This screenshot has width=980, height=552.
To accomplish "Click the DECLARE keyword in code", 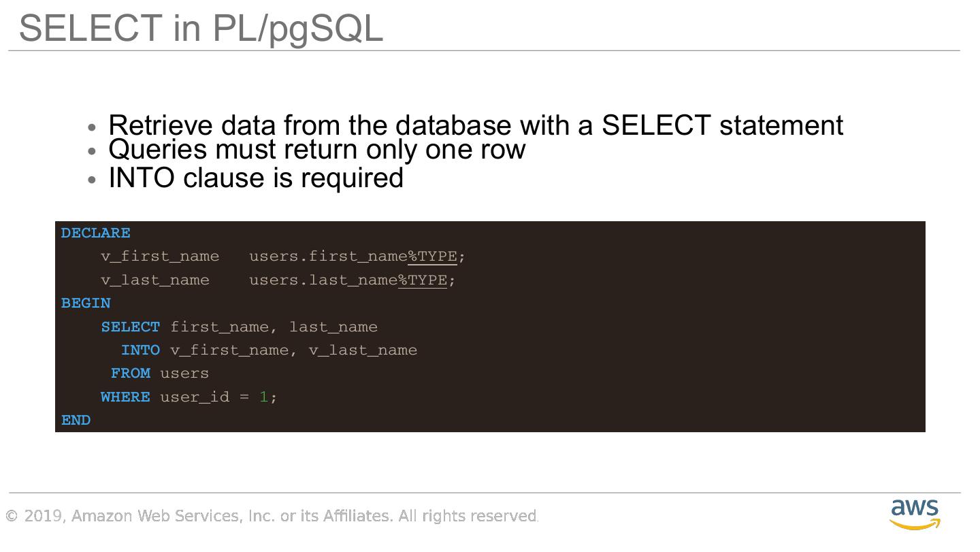I will tap(95, 233).
